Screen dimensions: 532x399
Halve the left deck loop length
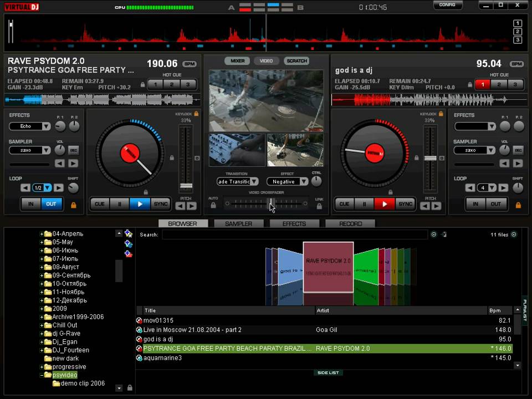25,188
